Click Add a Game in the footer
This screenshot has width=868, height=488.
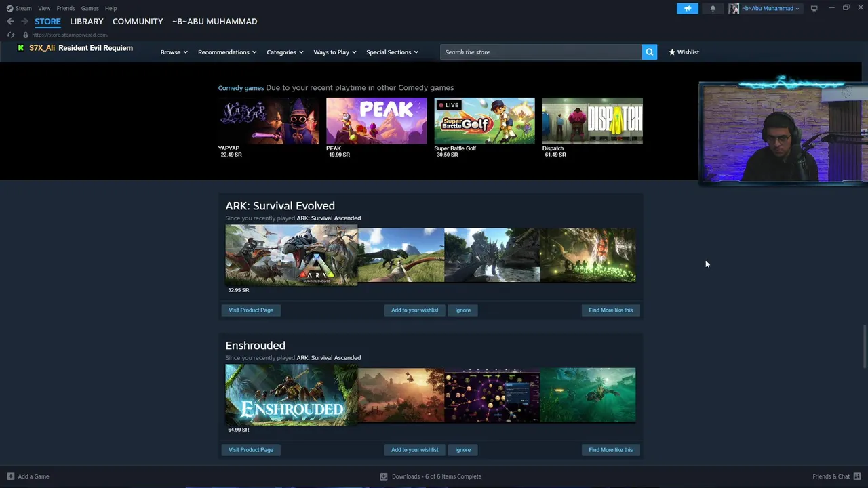coord(33,476)
